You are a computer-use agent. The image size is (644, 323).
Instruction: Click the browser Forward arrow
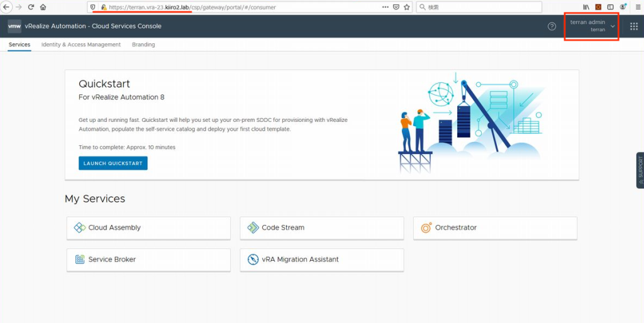pos(19,7)
